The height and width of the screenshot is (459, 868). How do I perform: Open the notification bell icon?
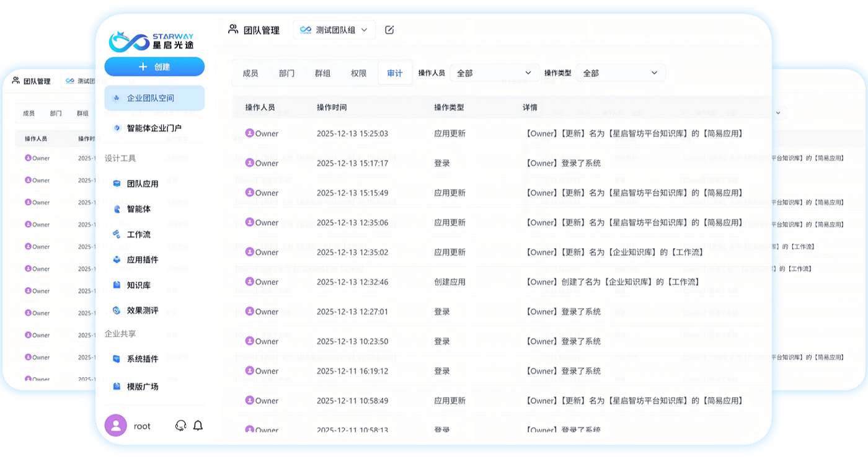pos(198,426)
